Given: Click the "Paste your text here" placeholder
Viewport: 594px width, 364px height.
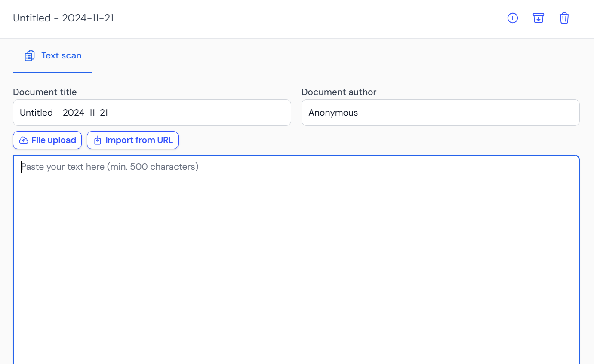Looking at the screenshot, I should (110, 167).
